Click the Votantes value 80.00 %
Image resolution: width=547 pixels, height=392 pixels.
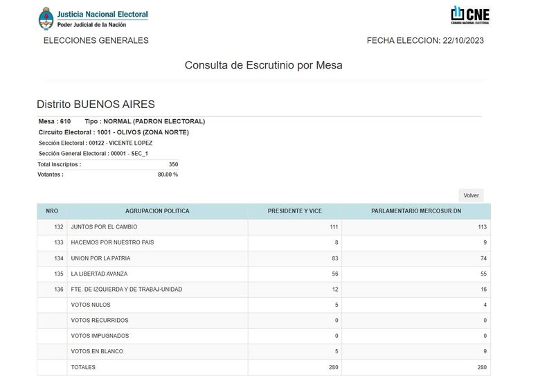168,175
